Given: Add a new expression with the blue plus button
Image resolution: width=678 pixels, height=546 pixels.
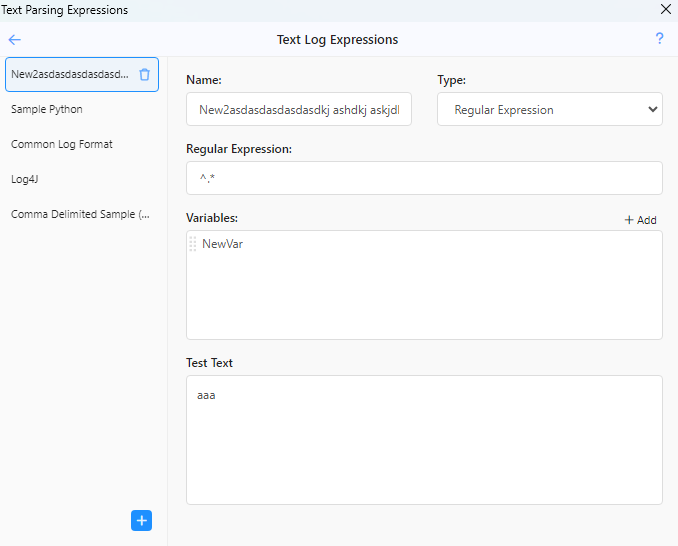Looking at the screenshot, I should click(141, 520).
